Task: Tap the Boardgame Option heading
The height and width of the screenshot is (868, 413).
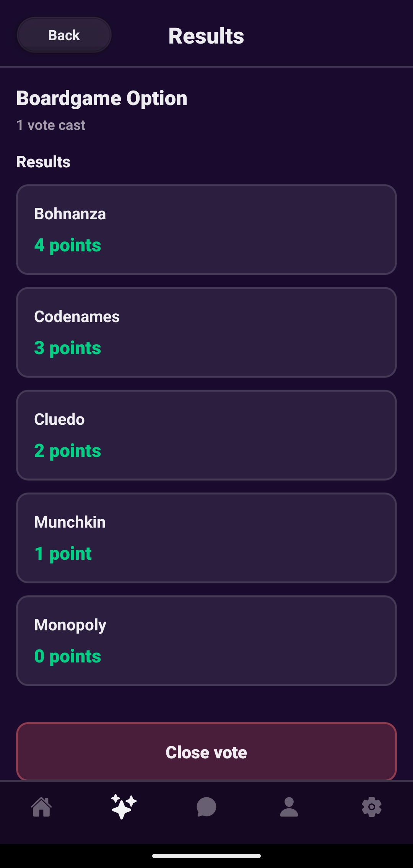Action: [102, 98]
